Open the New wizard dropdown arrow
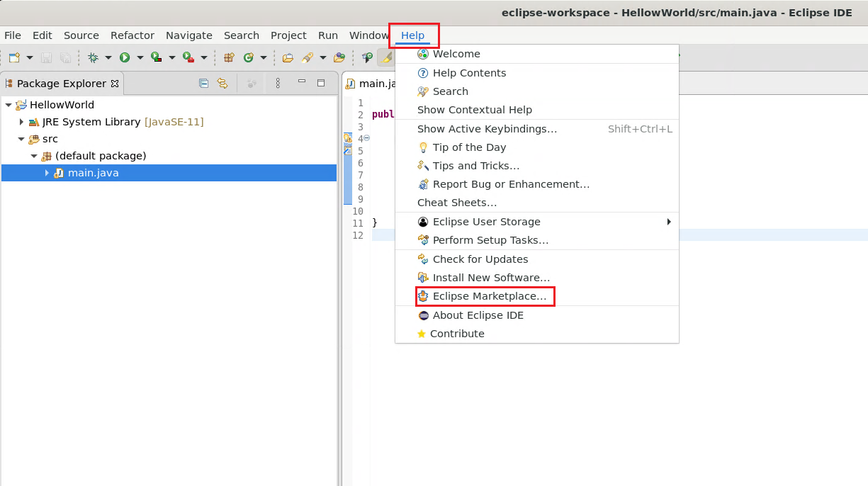 tap(30, 57)
